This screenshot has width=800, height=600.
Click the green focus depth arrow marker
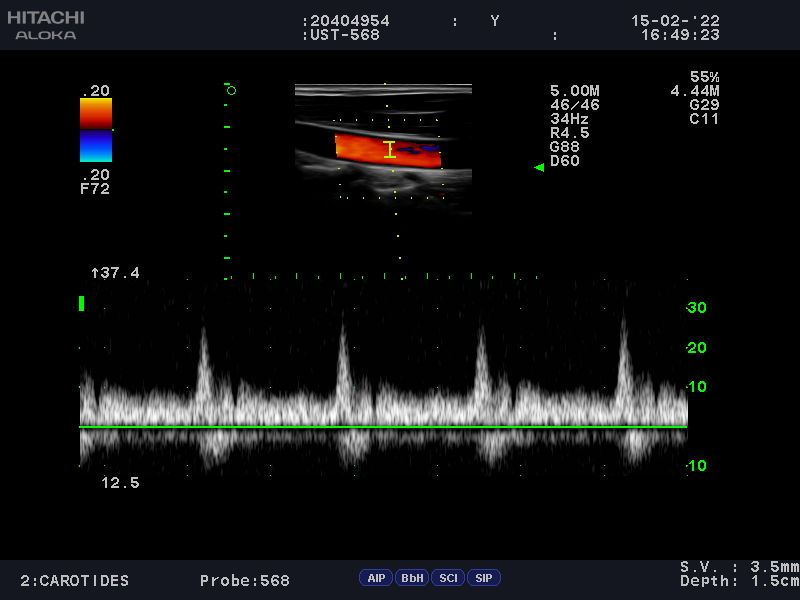point(539,168)
